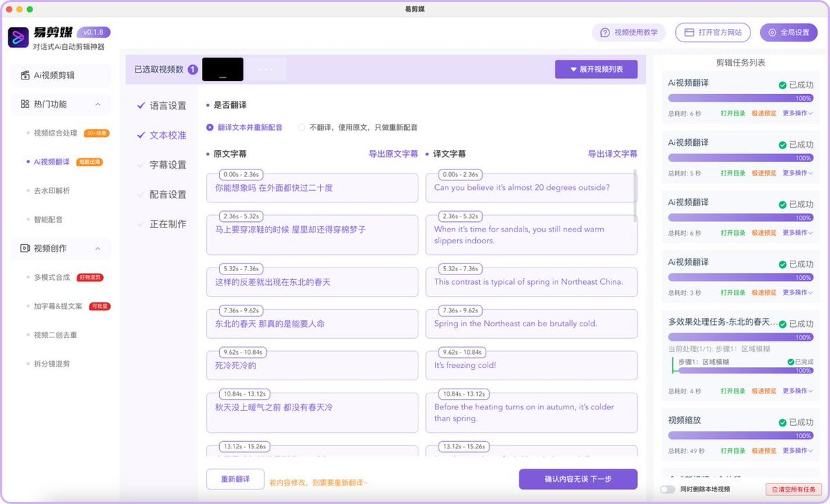Click the question mark icon for 视频使用教学
830x504 pixels.
click(x=605, y=32)
